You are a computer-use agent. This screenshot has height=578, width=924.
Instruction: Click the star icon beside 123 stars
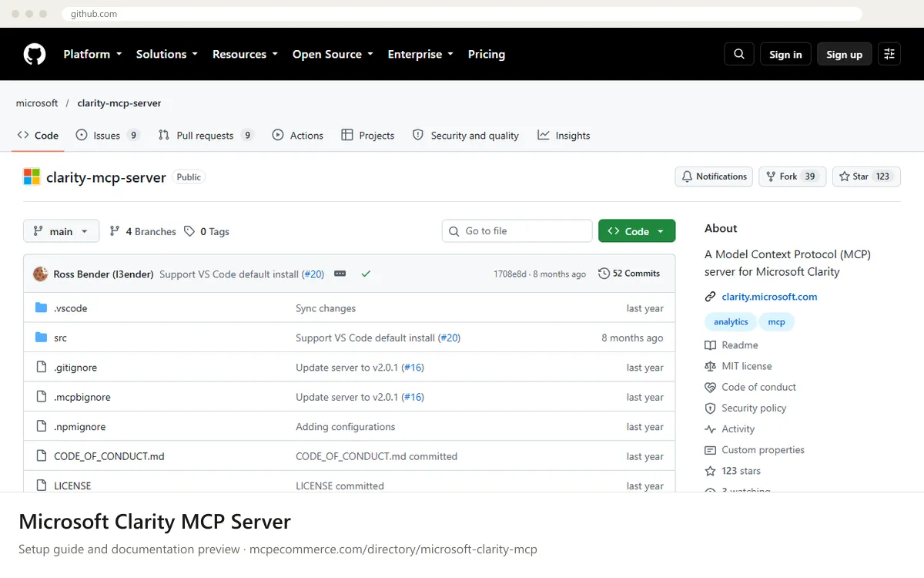(x=710, y=471)
